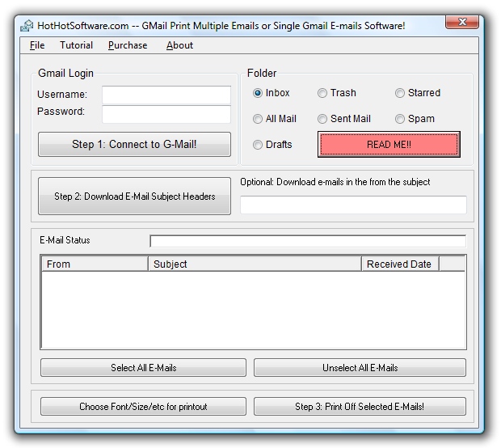Click the red READ ME!! button
The image size is (501, 448).
pyautogui.click(x=389, y=145)
